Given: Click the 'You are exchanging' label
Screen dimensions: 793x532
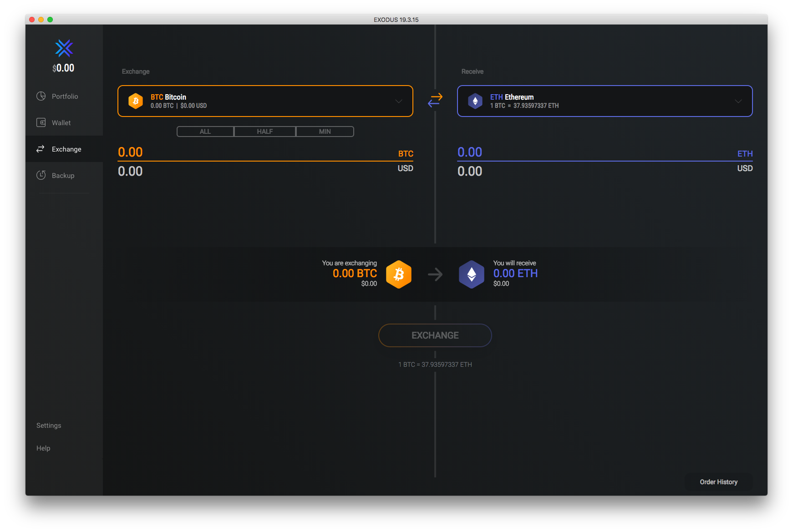Looking at the screenshot, I should tap(350, 263).
